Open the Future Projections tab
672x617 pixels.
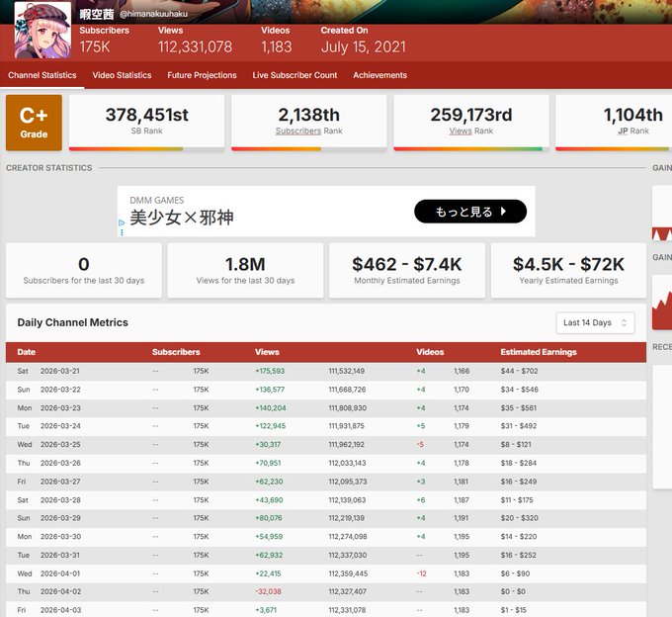coord(202,75)
